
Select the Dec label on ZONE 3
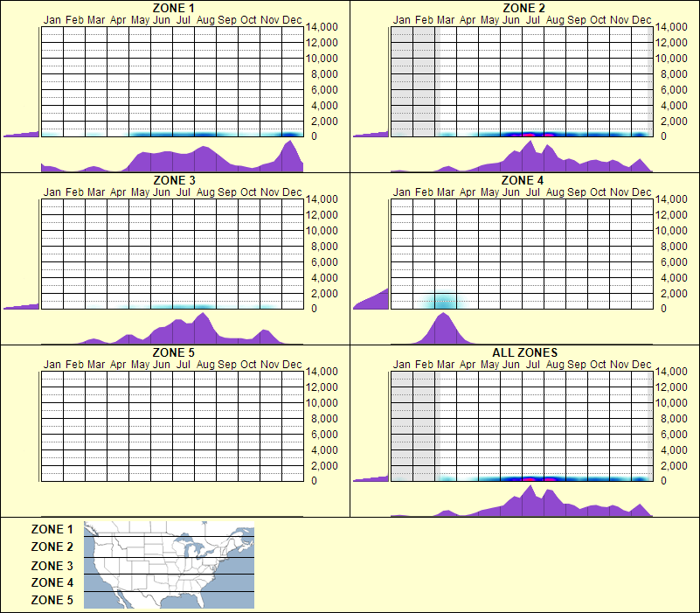pos(292,190)
